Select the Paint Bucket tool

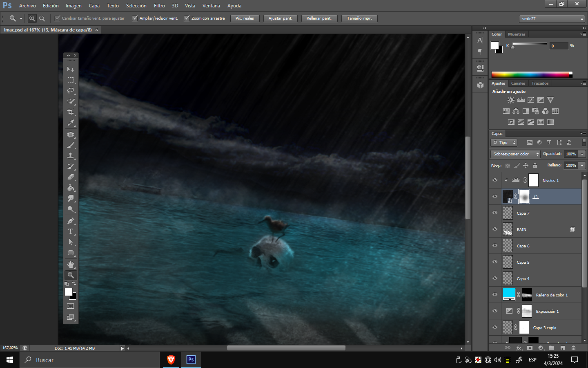pos(71,188)
